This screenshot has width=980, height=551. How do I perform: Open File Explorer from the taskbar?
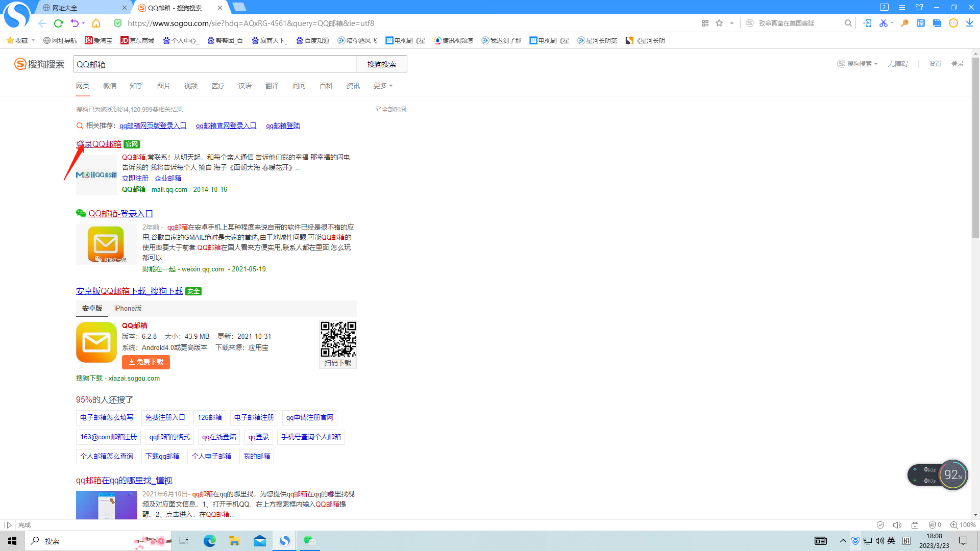tap(234, 541)
